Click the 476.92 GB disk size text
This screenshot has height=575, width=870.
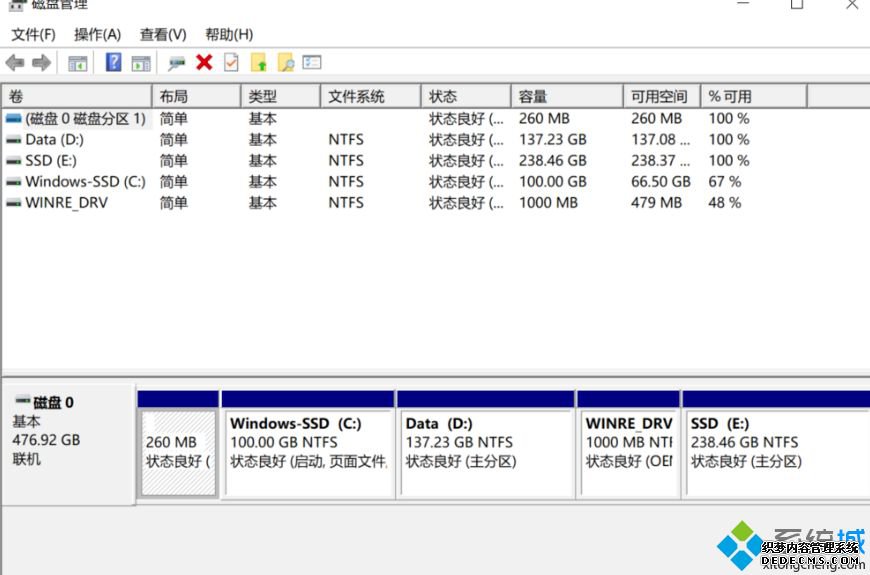pyautogui.click(x=46, y=440)
